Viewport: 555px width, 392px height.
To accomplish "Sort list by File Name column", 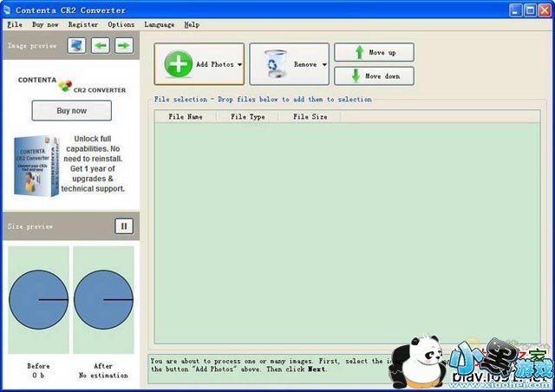I will tap(185, 116).
